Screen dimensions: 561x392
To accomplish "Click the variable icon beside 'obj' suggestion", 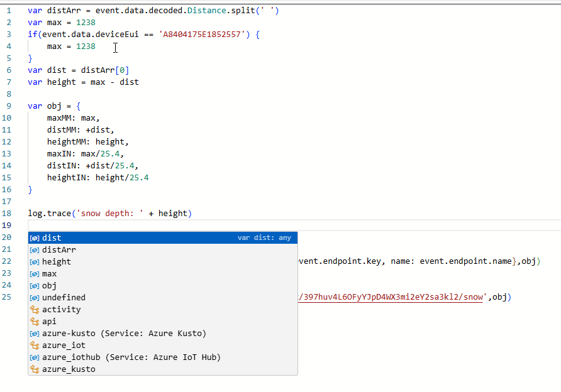I will [x=35, y=286].
